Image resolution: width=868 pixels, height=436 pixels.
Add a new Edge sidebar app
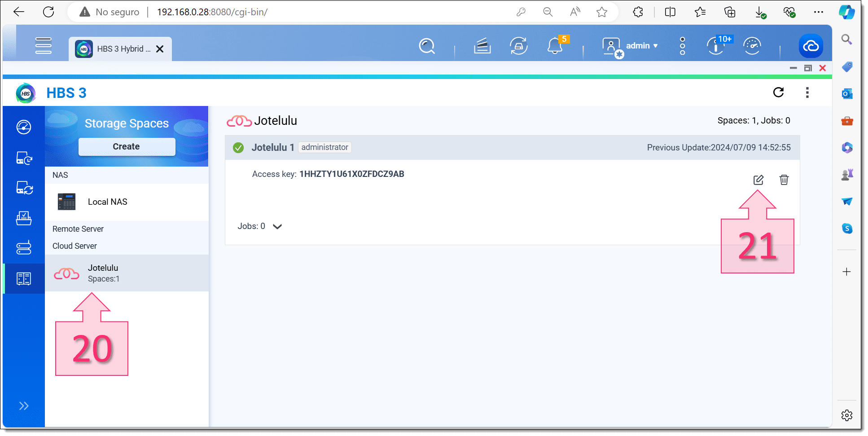tap(846, 272)
